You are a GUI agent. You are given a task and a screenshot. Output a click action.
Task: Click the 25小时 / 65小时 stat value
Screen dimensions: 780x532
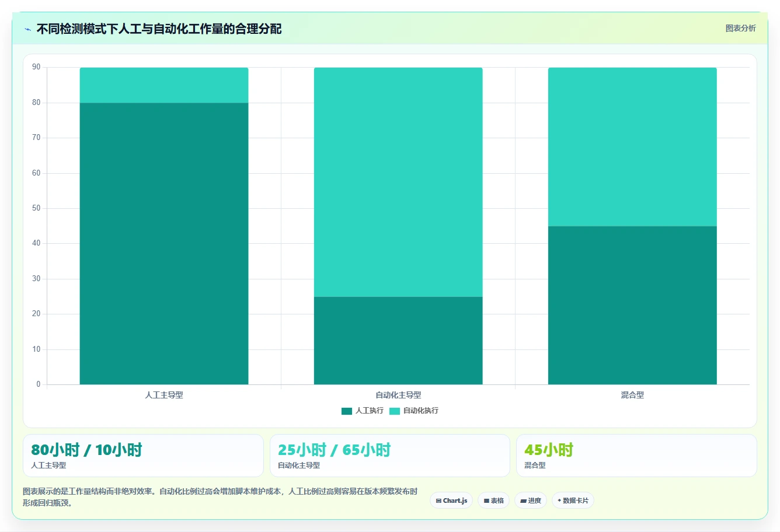click(x=334, y=450)
